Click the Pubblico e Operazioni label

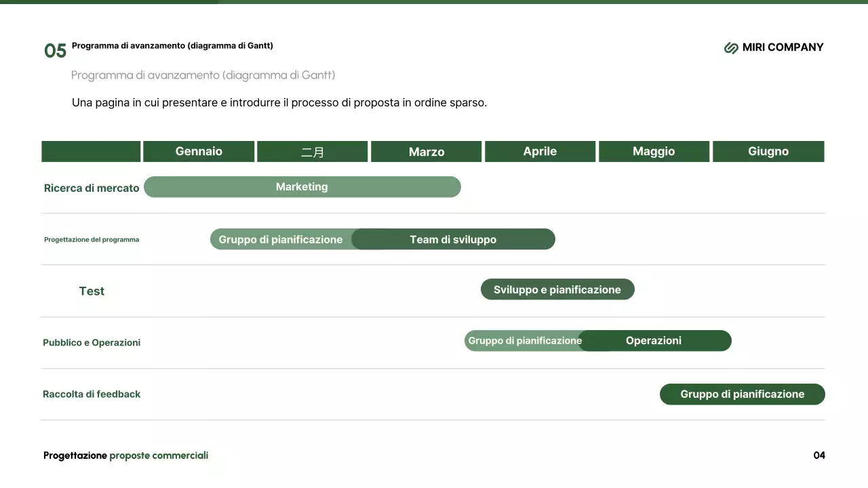[x=92, y=343]
